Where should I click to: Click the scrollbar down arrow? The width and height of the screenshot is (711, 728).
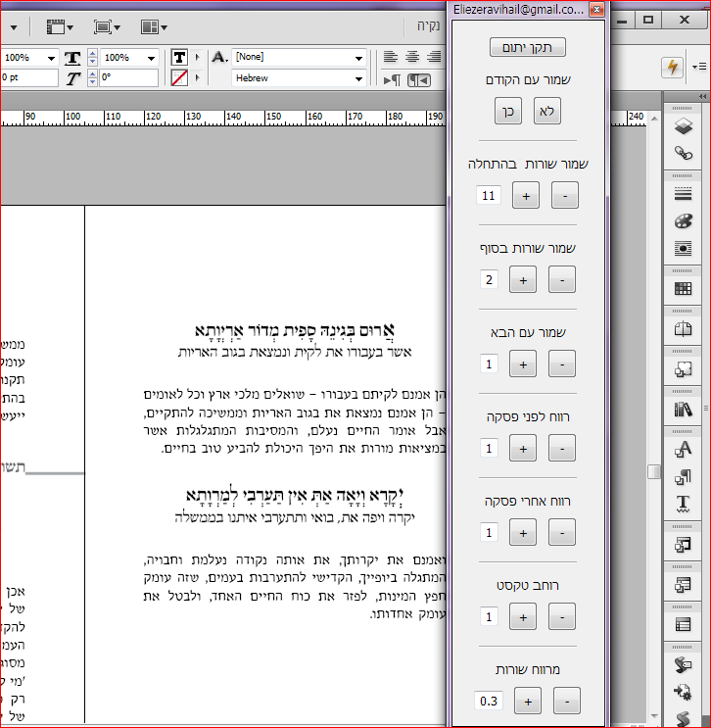pyautogui.click(x=654, y=716)
